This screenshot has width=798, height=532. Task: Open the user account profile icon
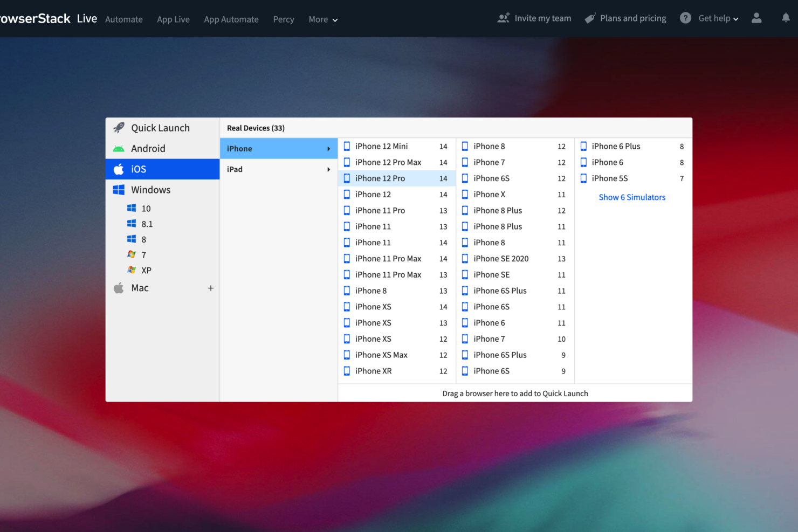click(756, 18)
